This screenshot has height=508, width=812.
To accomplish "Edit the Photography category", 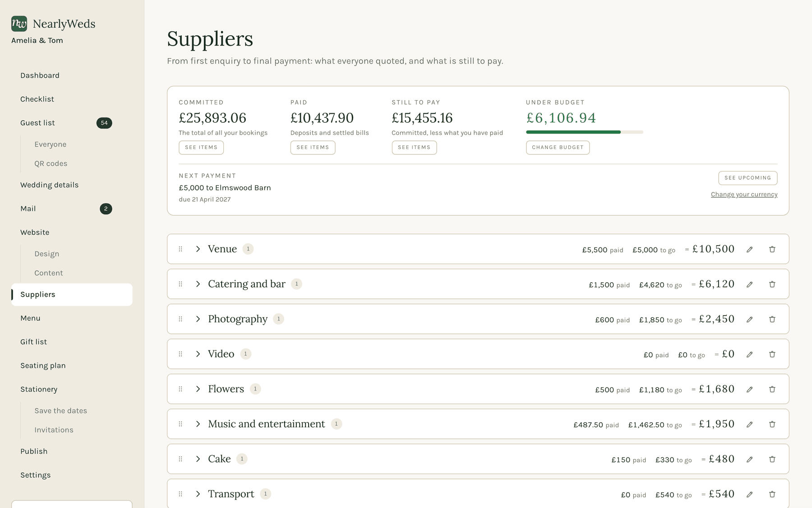I will point(749,319).
